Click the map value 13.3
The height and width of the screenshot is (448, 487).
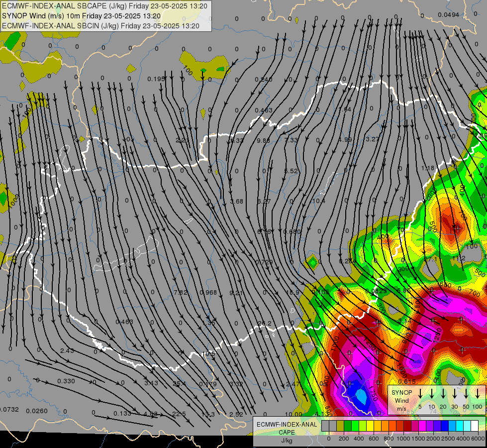click(208, 414)
